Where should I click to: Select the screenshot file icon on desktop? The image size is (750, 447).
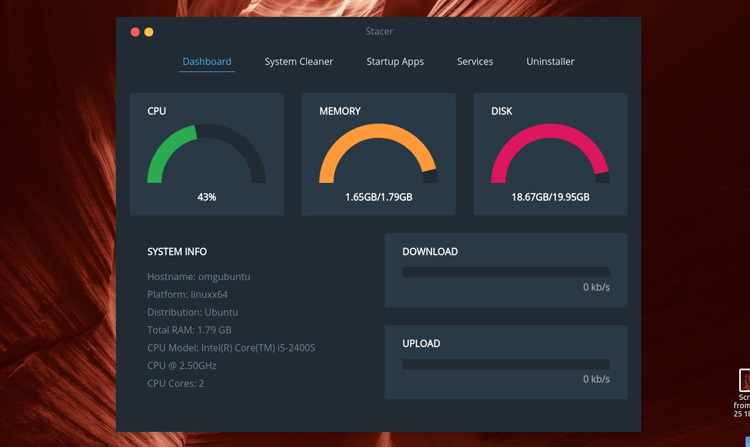tap(744, 381)
